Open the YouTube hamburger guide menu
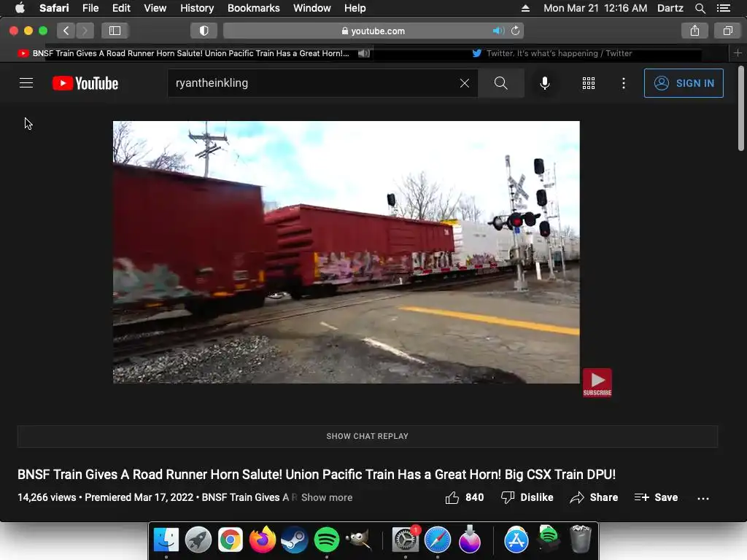The width and height of the screenshot is (747, 560). pyautogui.click(x=26, y=83)
